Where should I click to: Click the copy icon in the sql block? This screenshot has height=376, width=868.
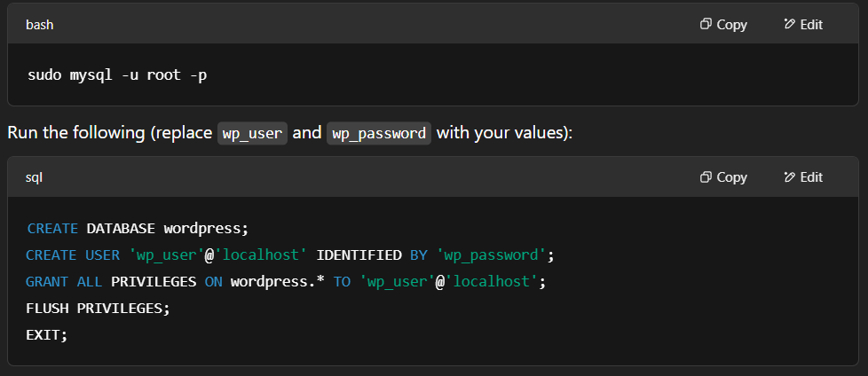pyautogui.click(x=706, y=176)
